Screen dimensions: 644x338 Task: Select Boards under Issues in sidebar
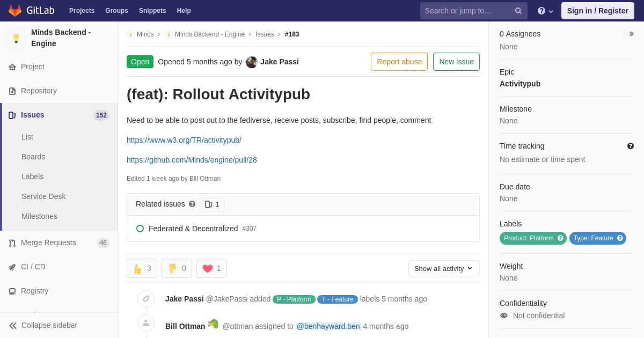coord(33,157)
